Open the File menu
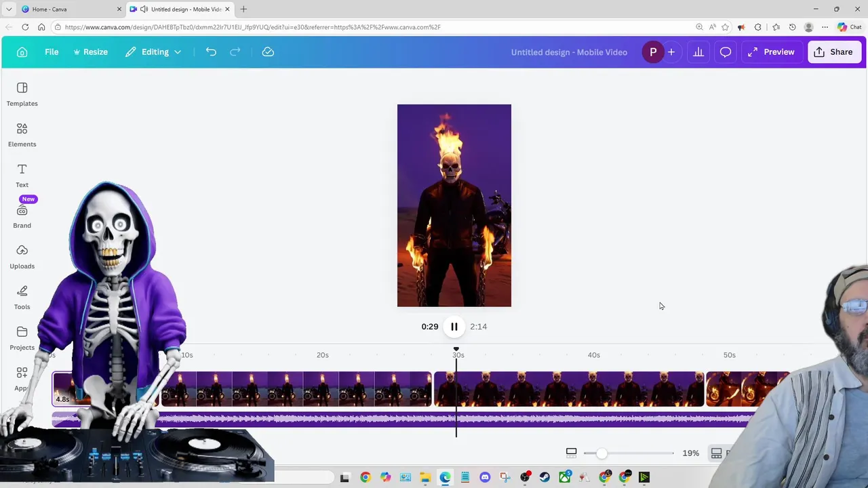The height and width of the screenshot is (488, 868). tap(52, 52)
